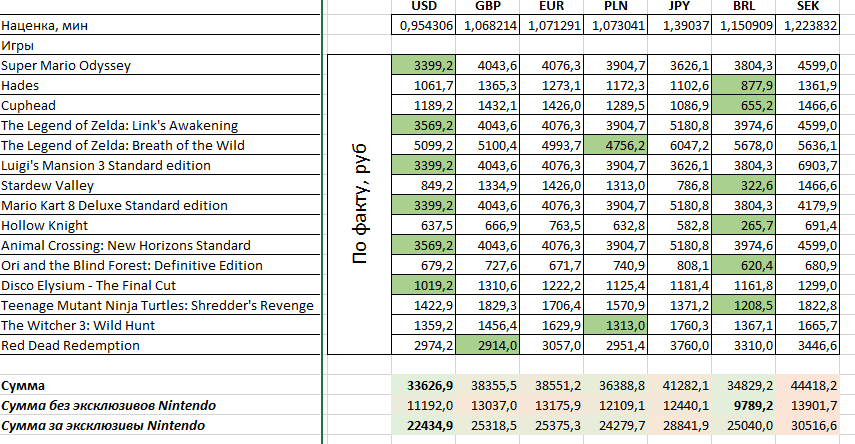Select the 'Link's Awakening' game name cell

160,125
